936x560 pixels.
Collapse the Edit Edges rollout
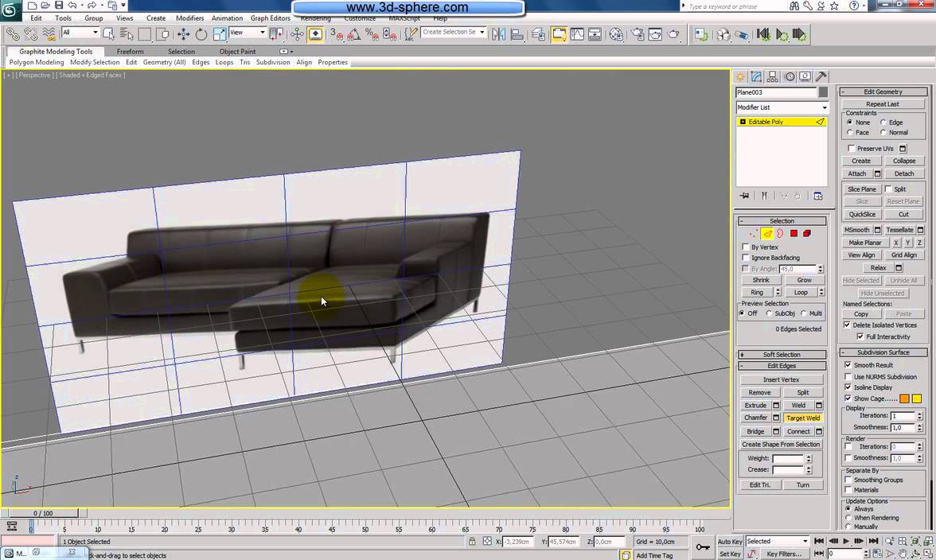coord(782,366)
